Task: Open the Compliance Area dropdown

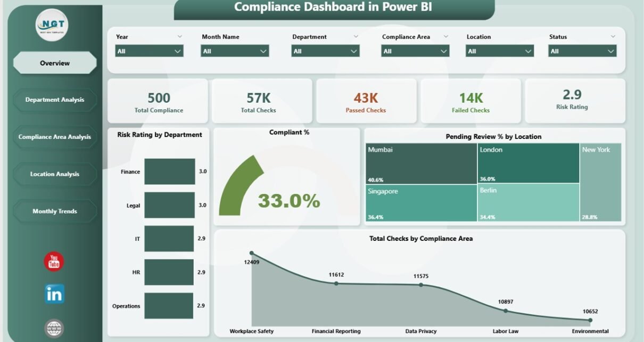Action: click(x=415, y=51)
